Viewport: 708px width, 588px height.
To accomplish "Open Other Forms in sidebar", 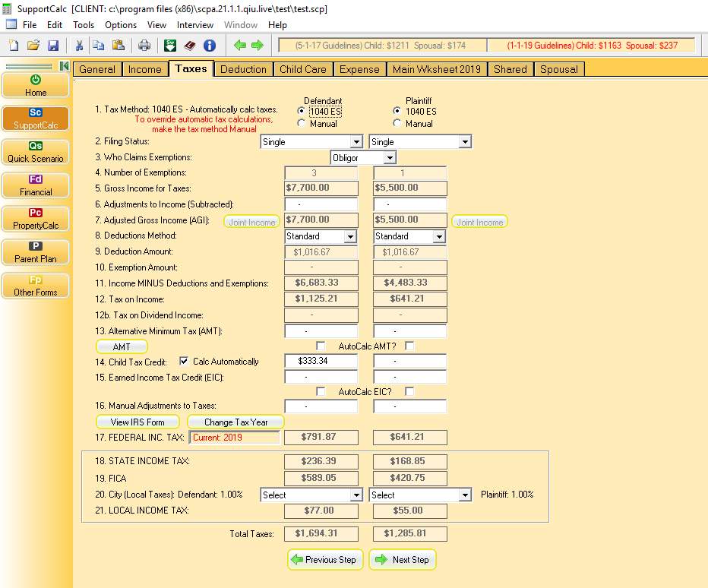I will click(x=36, y=286).
